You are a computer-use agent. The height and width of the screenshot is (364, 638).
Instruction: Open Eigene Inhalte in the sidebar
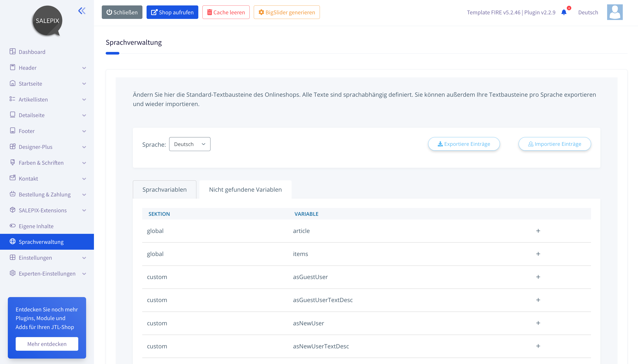pyautogui.click(x=47, y=226)
